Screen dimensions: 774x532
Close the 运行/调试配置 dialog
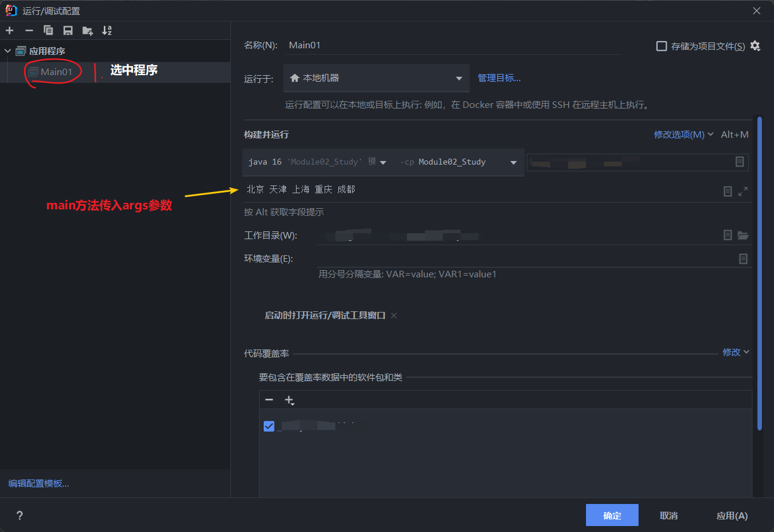(x=757, y=11)
